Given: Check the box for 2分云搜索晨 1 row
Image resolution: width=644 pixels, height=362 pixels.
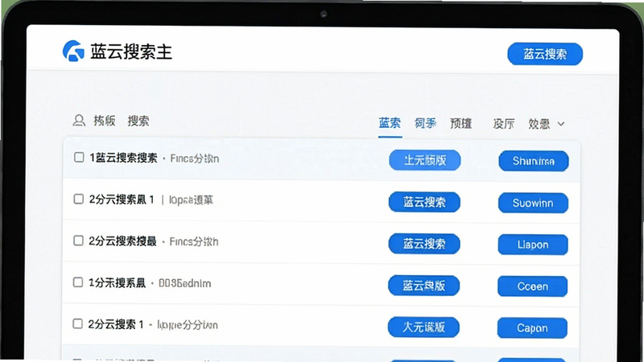Looking at the screenshot, I should [x=78, y=199].
